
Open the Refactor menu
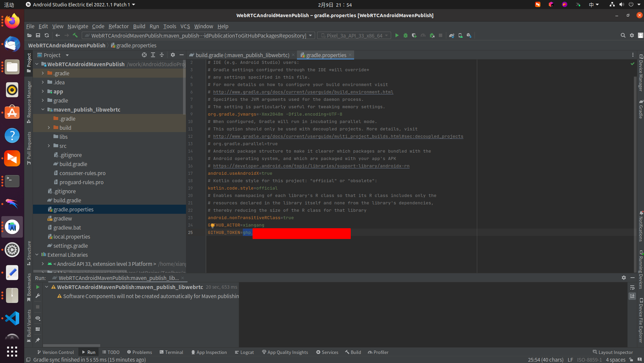point(118,26)
